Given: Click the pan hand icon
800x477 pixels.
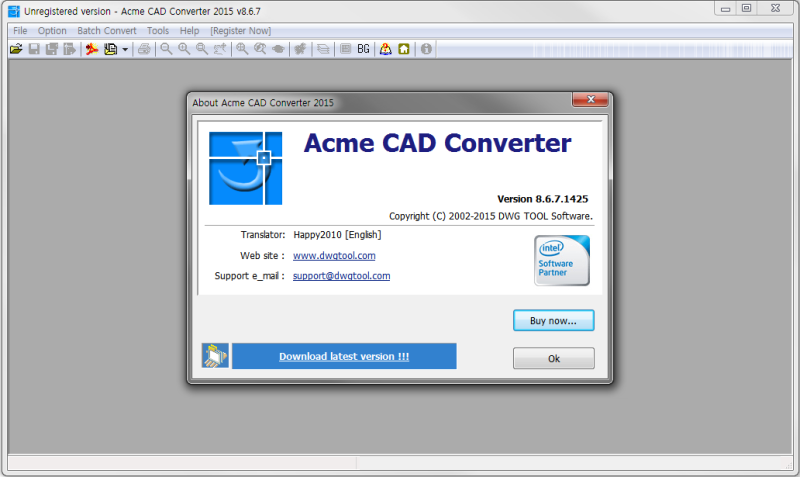Looking at the screenshot, I should click(x=278, y=49).
